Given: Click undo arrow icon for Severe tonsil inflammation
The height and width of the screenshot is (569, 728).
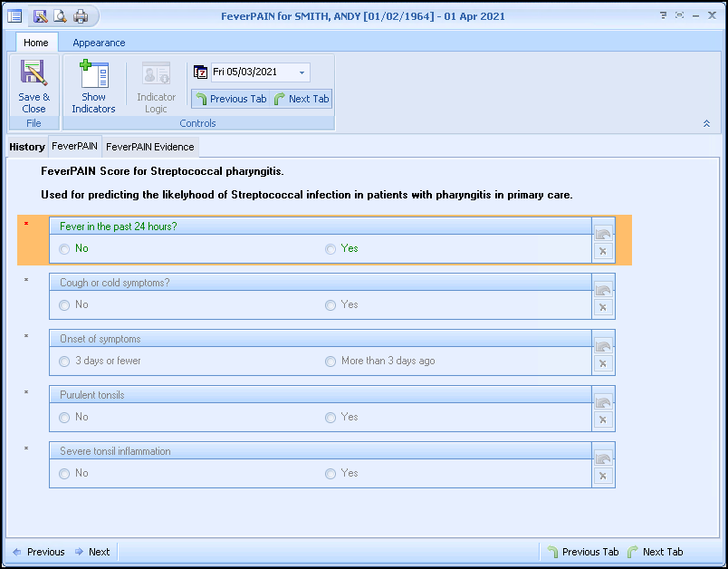Looking at the screenshot, I should point(603,458).
